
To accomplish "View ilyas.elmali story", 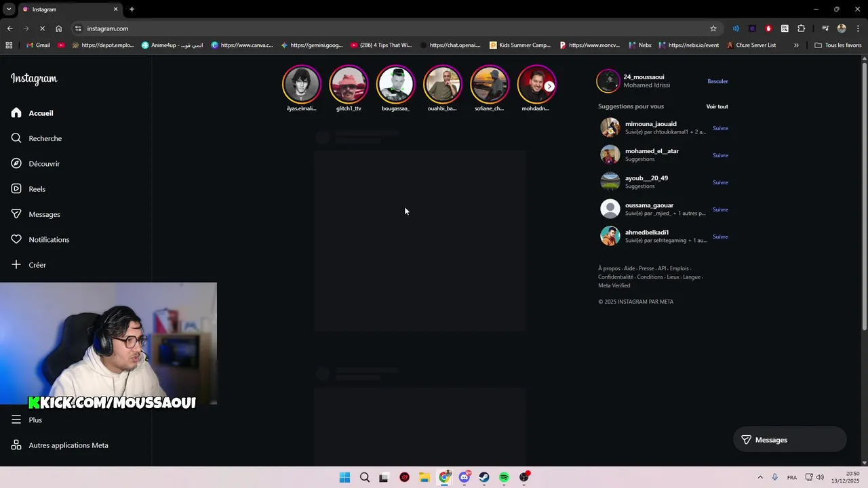I will (301, 84).
